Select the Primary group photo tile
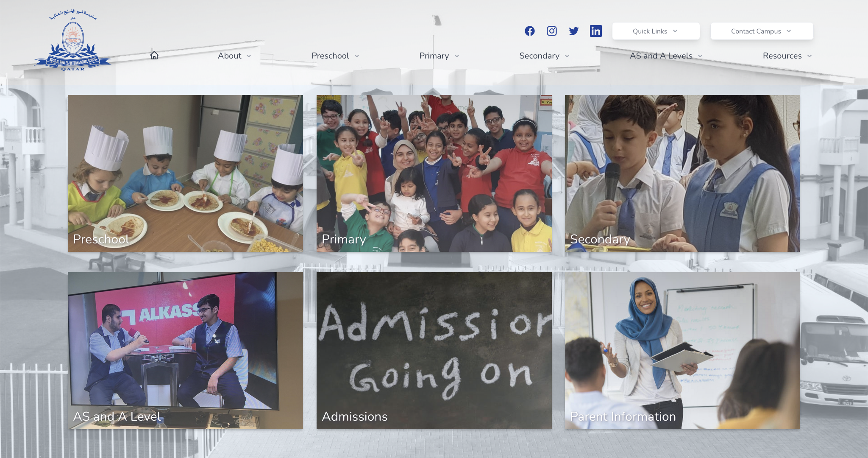The image size is (868, 458). [434, 173]
